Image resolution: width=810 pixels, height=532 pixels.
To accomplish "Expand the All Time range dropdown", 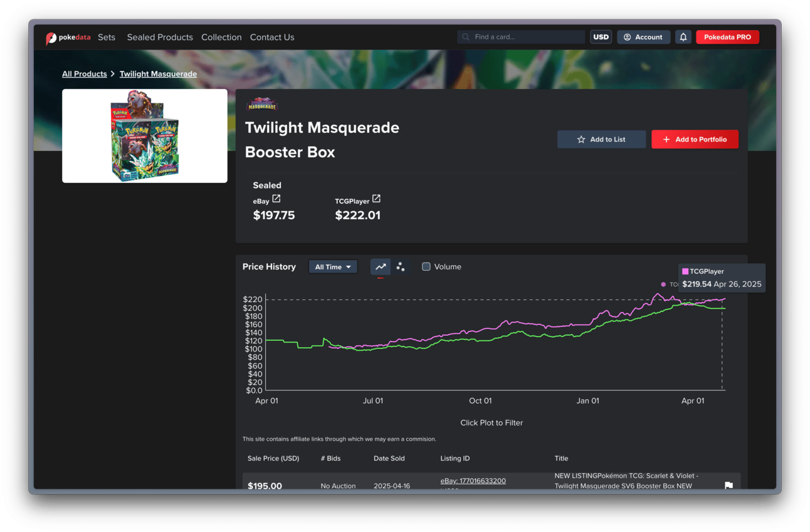I will [x=333, y=267].
